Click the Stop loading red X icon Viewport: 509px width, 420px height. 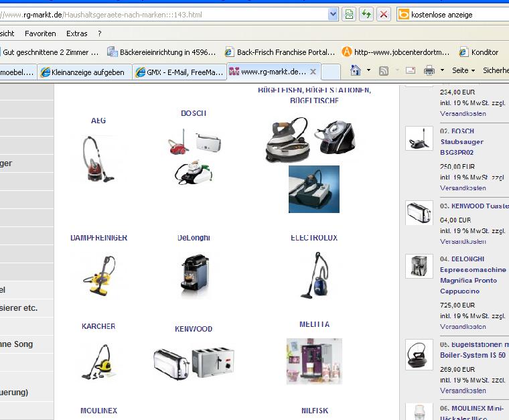[x=384, y=14]
